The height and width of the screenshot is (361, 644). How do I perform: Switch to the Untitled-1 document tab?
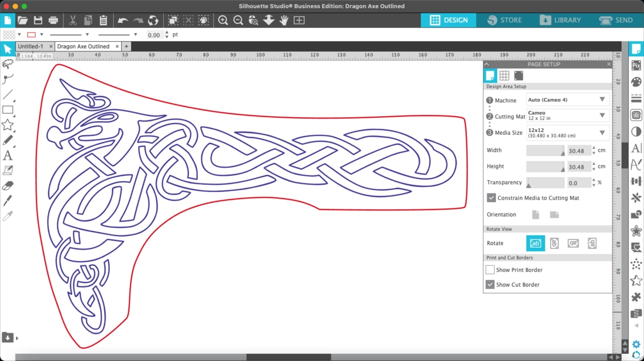[x=30, y=47]
